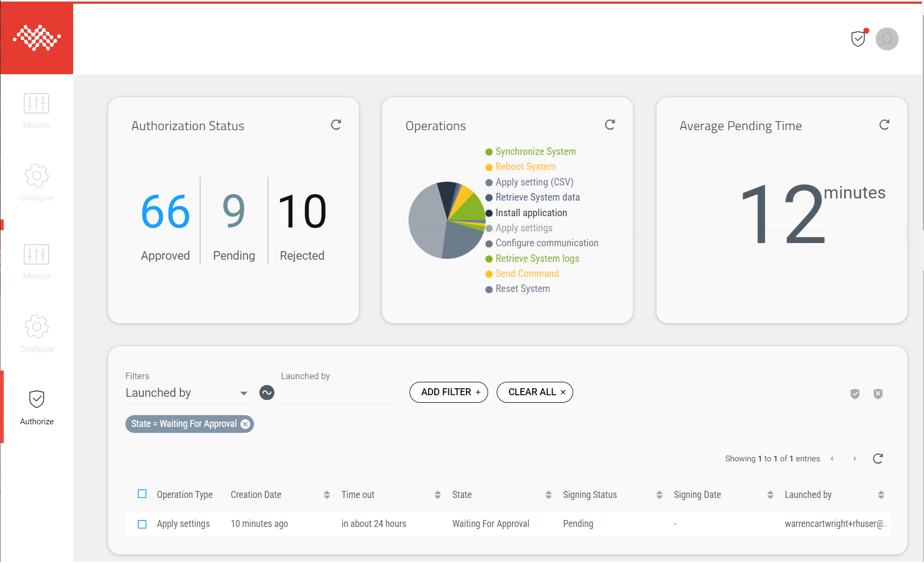Screen dimensions: 924x563
Task: Click the ADD FILTER button
Action: pos(449,392)
